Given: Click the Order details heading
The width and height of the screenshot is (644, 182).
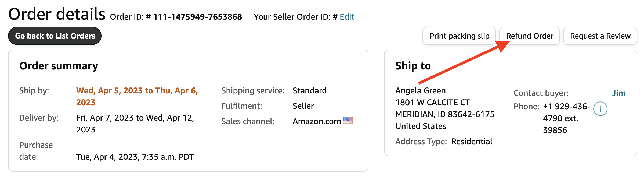Looking at the screenshot, I should 57,14.
